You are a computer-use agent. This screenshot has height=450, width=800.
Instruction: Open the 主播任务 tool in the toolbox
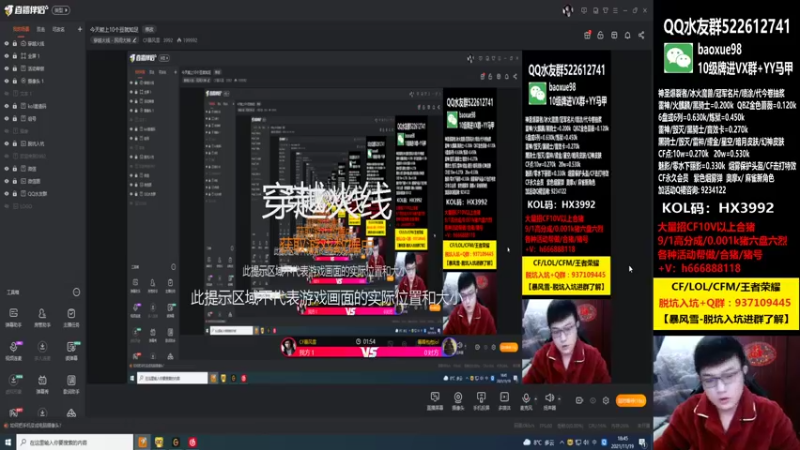(x=71, y=317)
